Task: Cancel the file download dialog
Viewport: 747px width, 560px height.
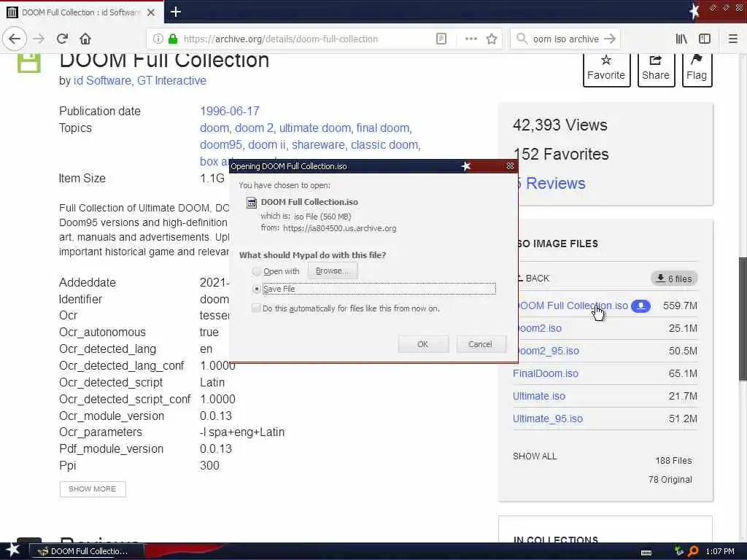Action: pos(480,344)
